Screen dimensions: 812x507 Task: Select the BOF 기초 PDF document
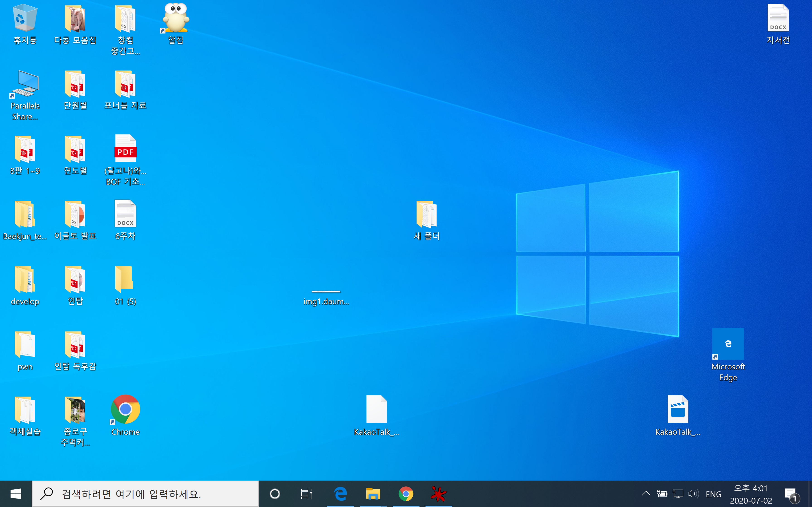pyautogui.click(x=125, y=150)
